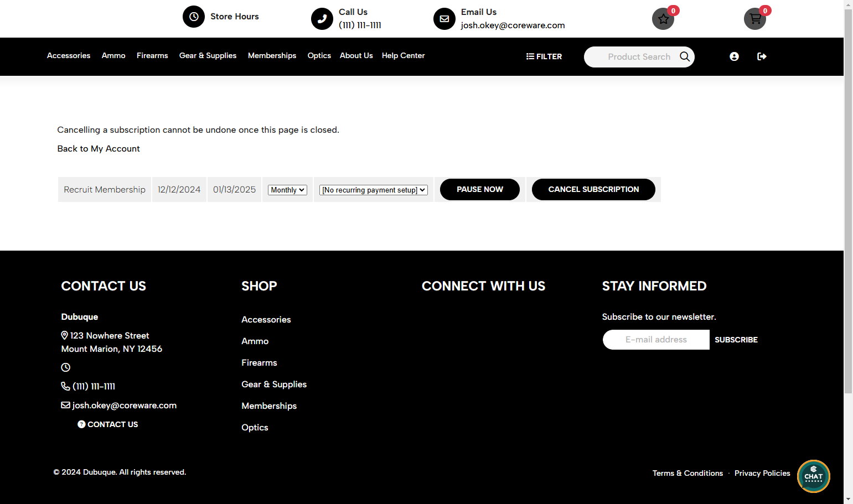The image size is (853, 504).
Task: Click the scrollbar up arrow
Action: (x=848, y=4)
